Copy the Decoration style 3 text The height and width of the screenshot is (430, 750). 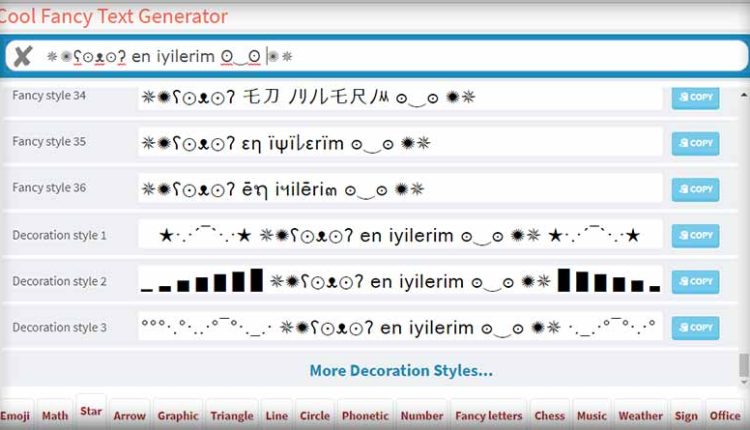click(695, 328)
